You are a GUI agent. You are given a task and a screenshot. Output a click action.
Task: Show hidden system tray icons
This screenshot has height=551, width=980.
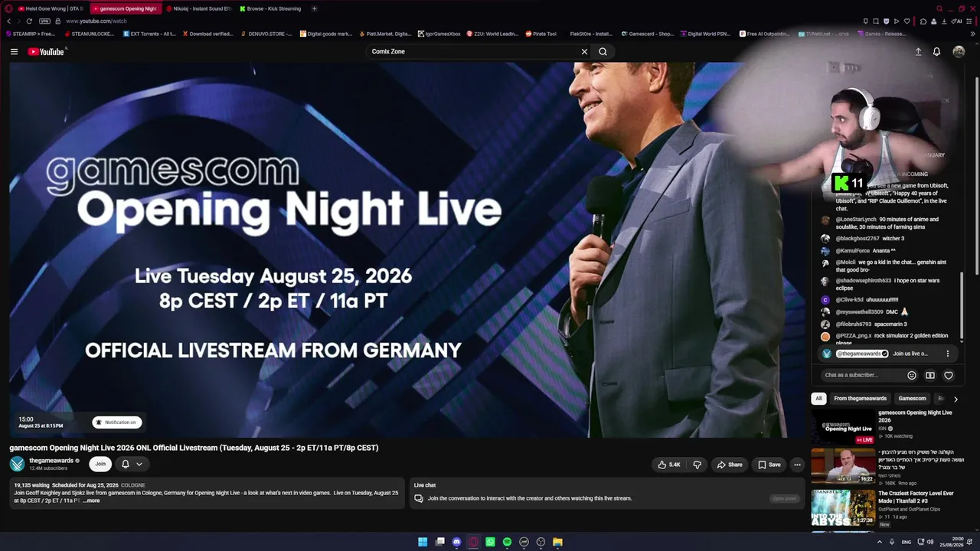tap(880, 542)
